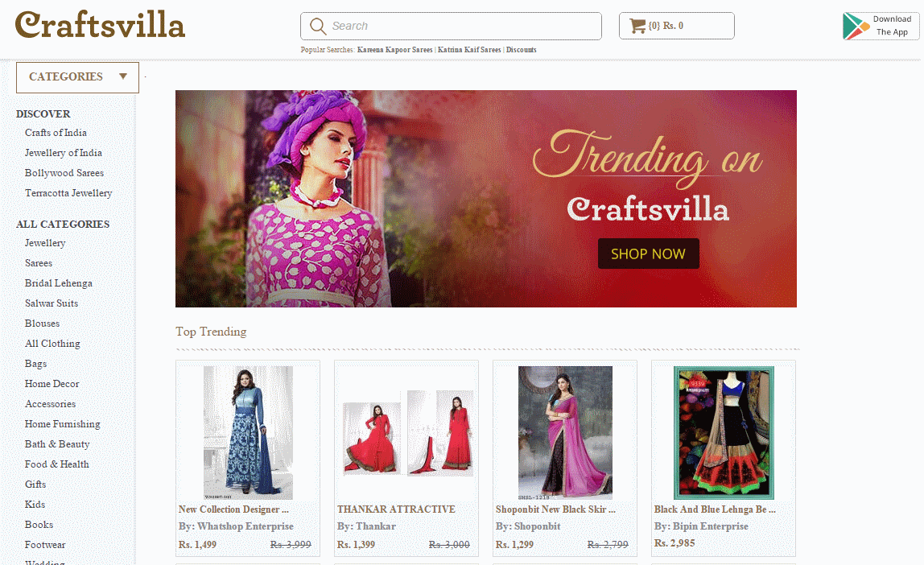Open Black And Blue Lehnga product image

point(724,432)
